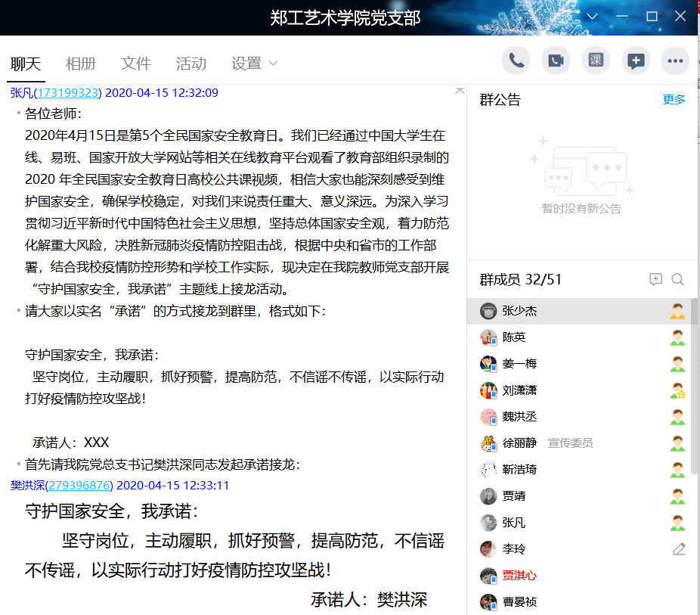Click 张凡's QQ number 173199323 link
The image size is (700, 615).
pyautogui.click(x=68, y=93)
